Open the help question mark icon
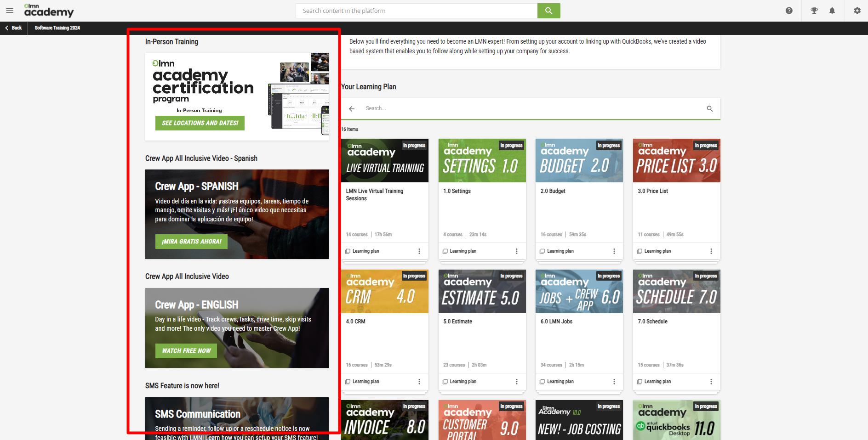The width and height of the screenshot is (868, 440). pyautogui.click(x=789, y=11)
